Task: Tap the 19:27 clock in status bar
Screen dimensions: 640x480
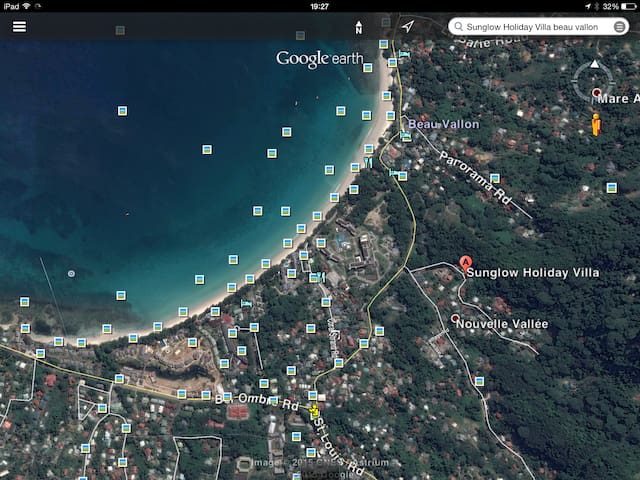Action: pos(320,6)
